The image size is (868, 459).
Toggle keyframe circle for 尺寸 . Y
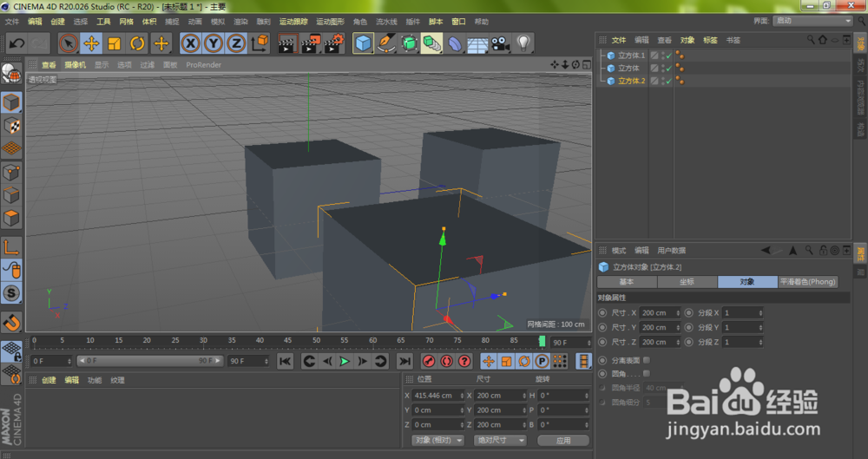(x=602, y=327)
